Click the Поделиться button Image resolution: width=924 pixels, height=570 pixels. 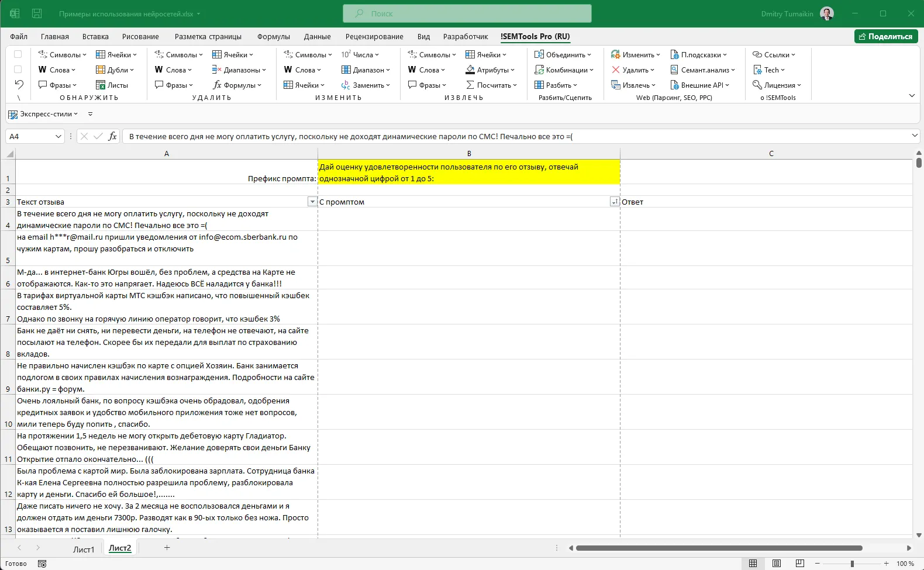(886, 36)
